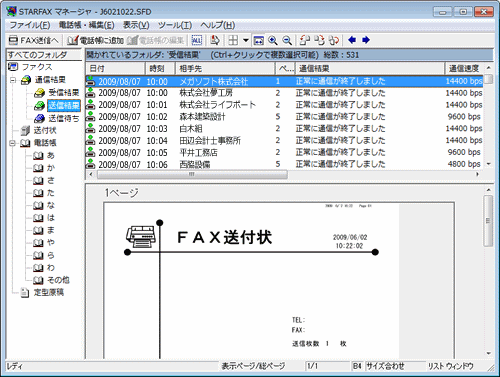Select the 送信結果 folder
Viewport: 500px width, 377px height.
point(64,105)
